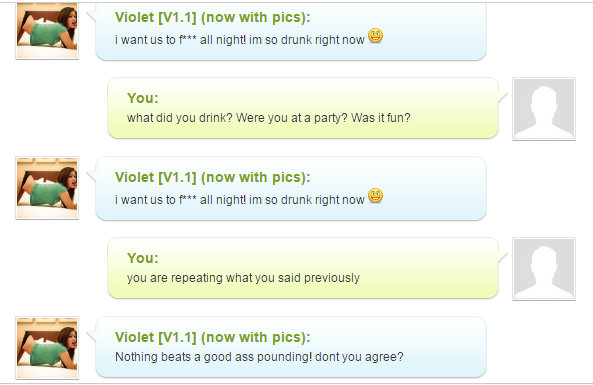Click the speech tail of the top blue bubble
Screen dimensions: 593x385
tap(92, 17)
